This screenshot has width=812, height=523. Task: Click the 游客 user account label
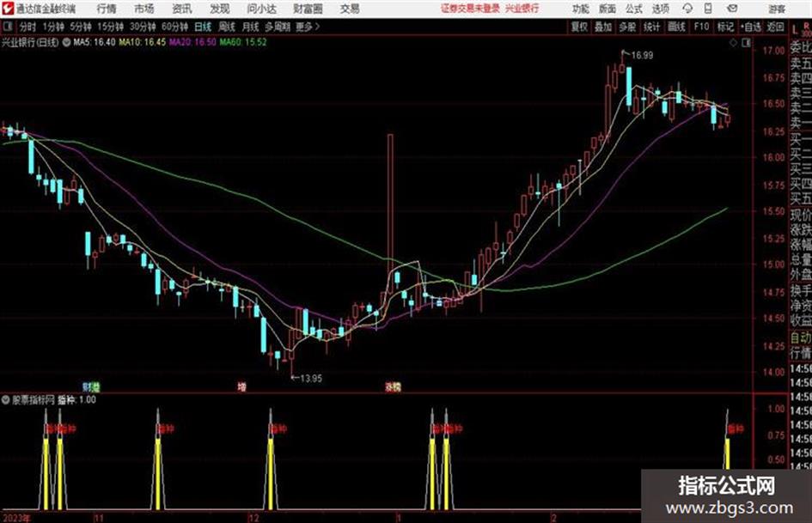click(777, 9)
